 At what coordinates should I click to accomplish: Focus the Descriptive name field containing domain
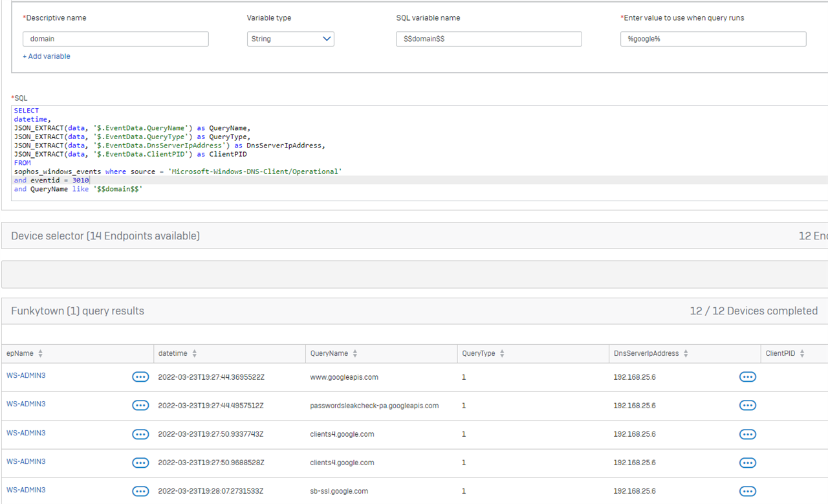pyautogui.click(x=116, y=39)
